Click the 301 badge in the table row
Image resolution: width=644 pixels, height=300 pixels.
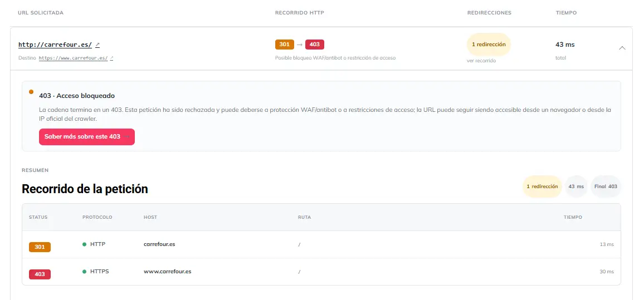40,247
